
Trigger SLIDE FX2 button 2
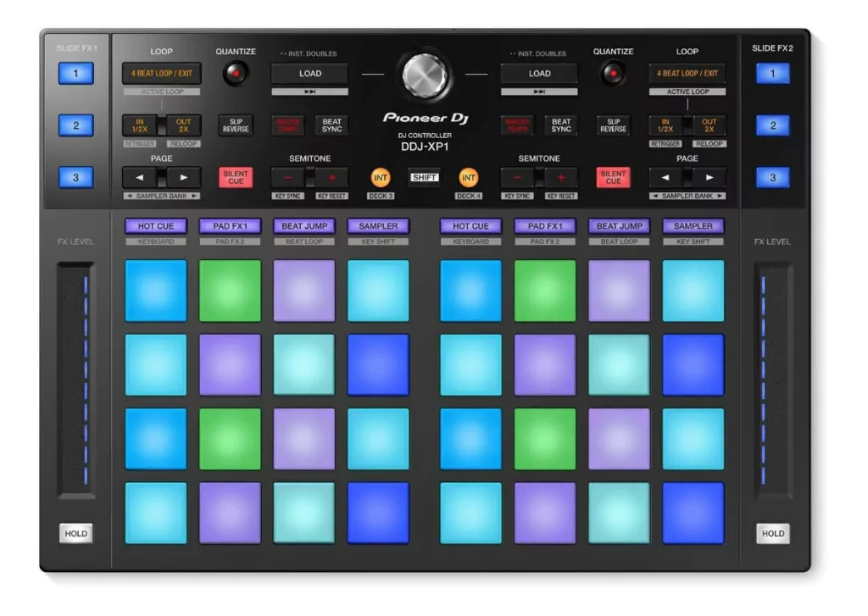[x=773, y=125]
